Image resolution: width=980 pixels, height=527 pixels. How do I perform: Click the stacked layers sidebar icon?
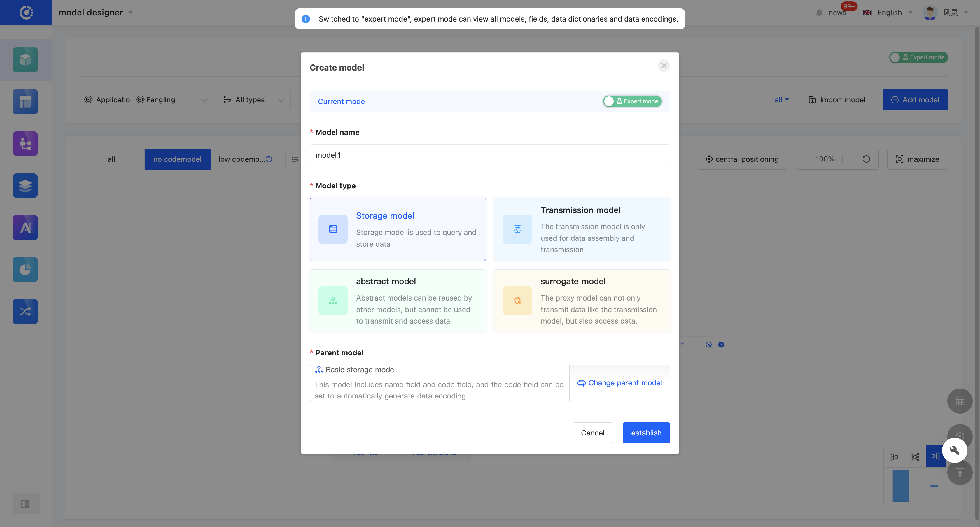tap(25, 186)
